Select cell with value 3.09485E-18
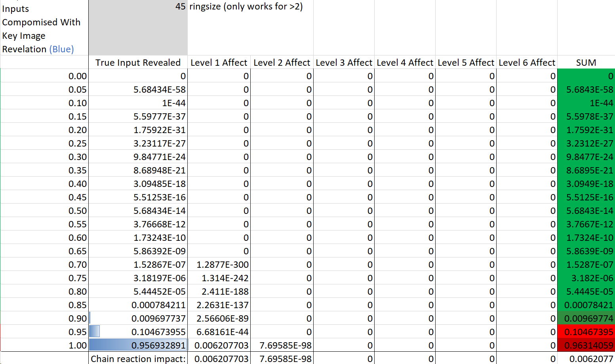This screenshot has width=615, height=364. [138, 183]
